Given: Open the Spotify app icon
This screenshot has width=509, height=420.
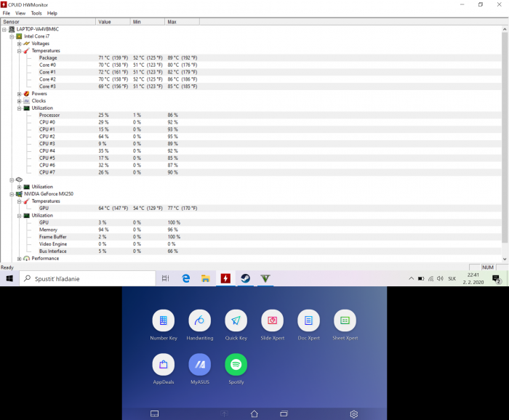Looking at the screenshot, I should 236,364.
